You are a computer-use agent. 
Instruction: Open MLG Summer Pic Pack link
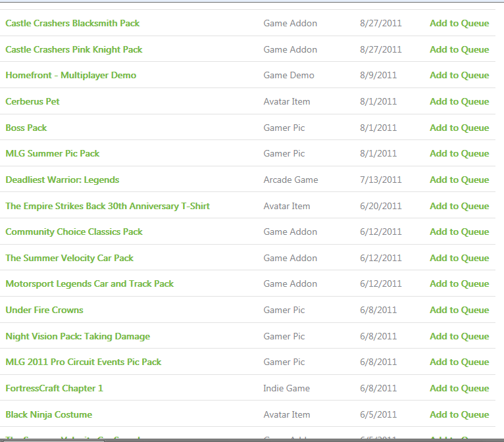53,153
